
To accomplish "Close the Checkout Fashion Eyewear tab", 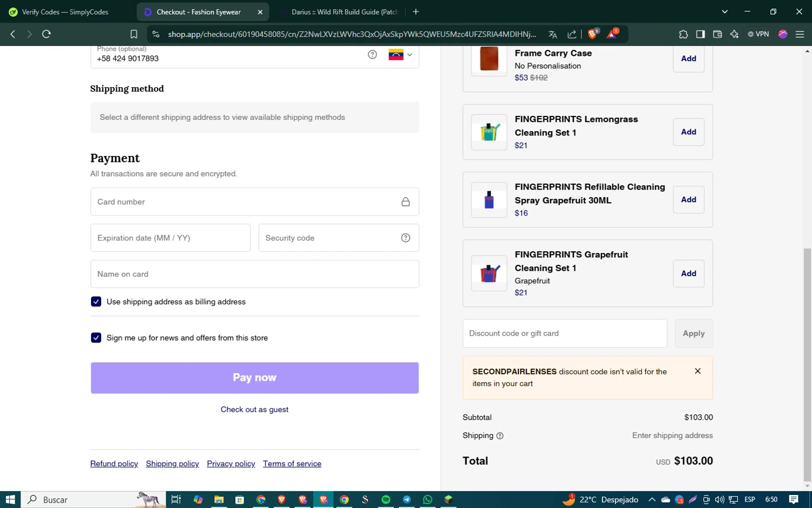I will tap(260, 12).
